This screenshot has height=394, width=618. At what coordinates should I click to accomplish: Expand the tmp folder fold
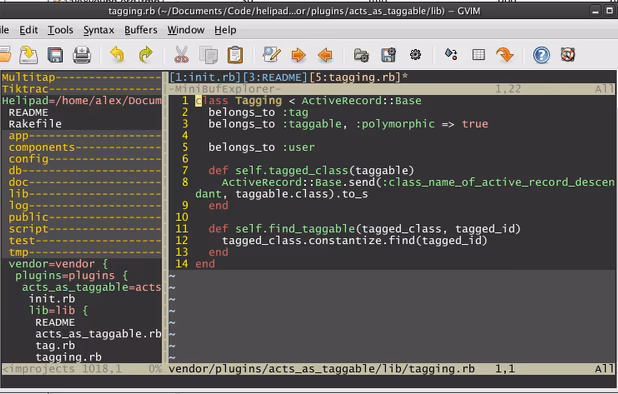81,252
